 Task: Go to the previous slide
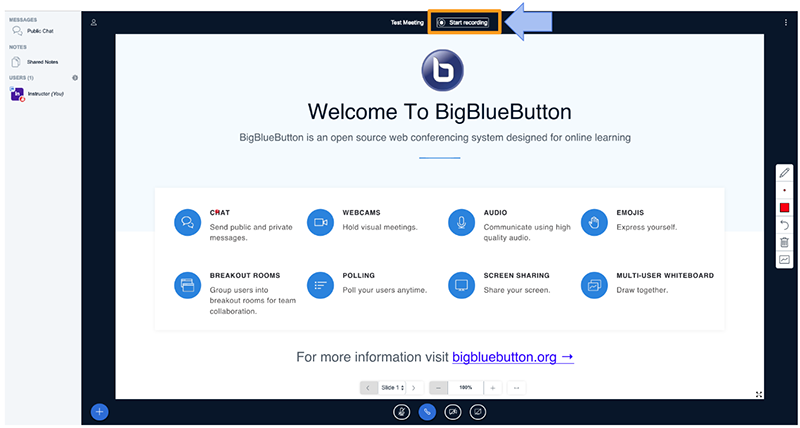pos(368,388)
